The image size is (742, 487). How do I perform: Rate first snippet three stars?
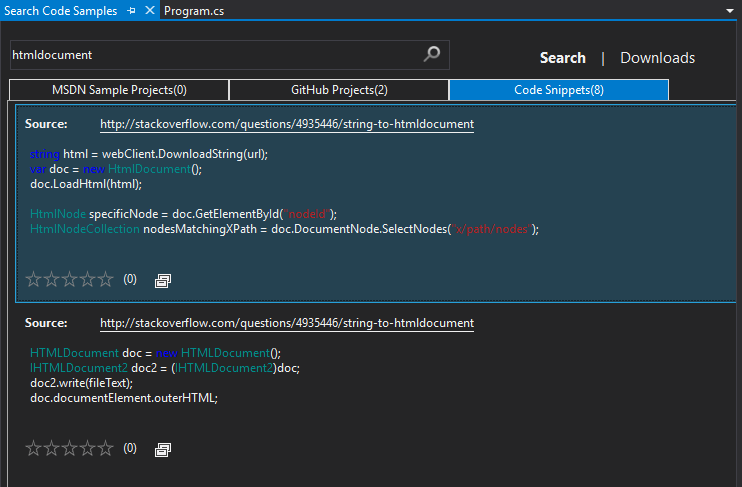coord(69,279)
